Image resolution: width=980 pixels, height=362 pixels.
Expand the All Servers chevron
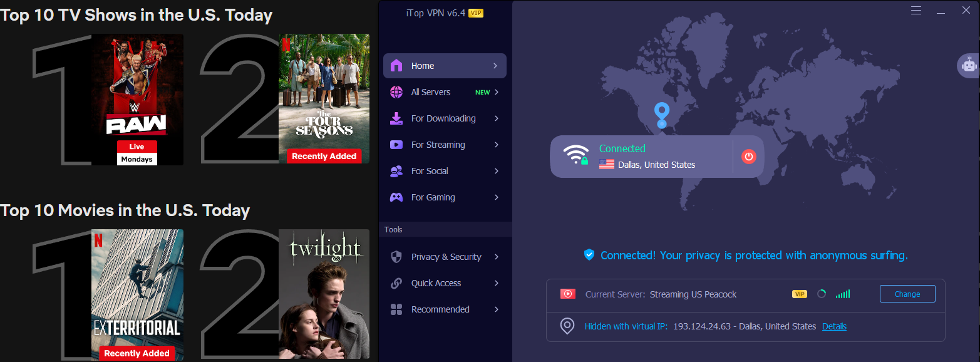coord(497,92)
